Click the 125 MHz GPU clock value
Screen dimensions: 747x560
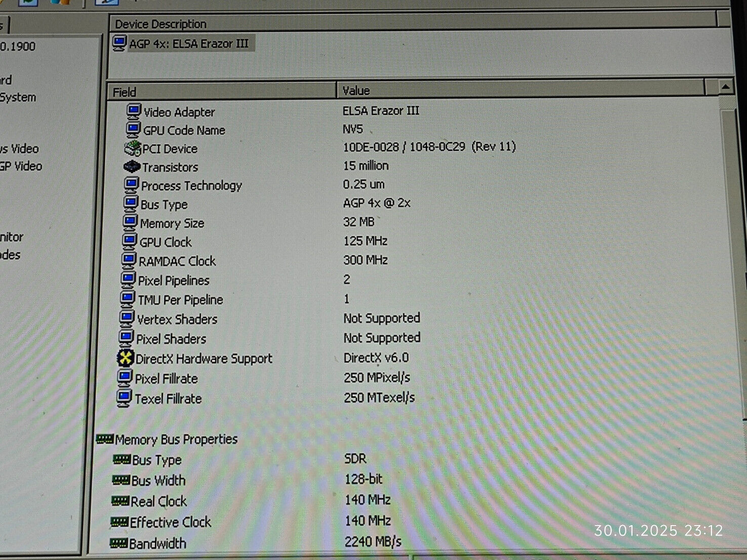[365, 241]
